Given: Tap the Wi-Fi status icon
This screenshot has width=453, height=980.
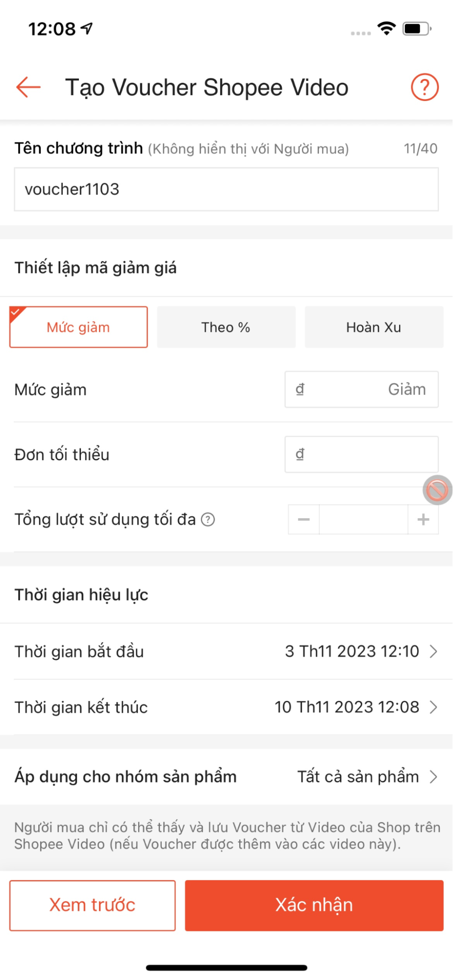Looking at the screenshot, I should tap(387, 28).
